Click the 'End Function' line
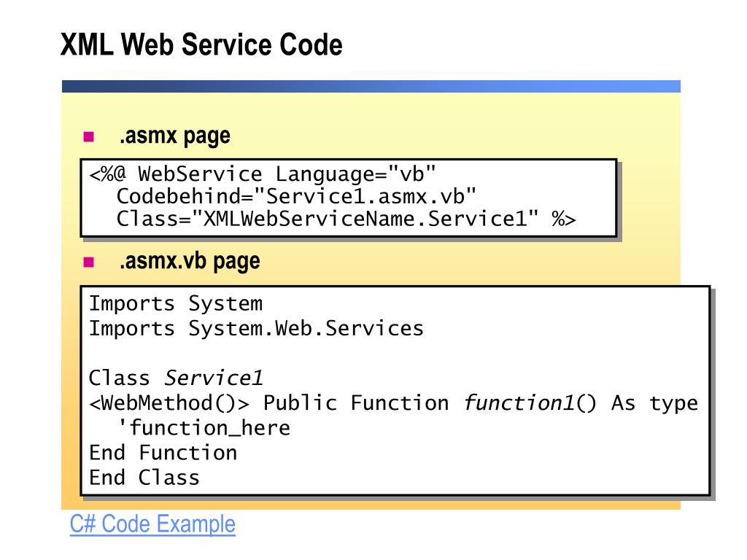Viewport: 747px width, 560px height. point(163,453)
